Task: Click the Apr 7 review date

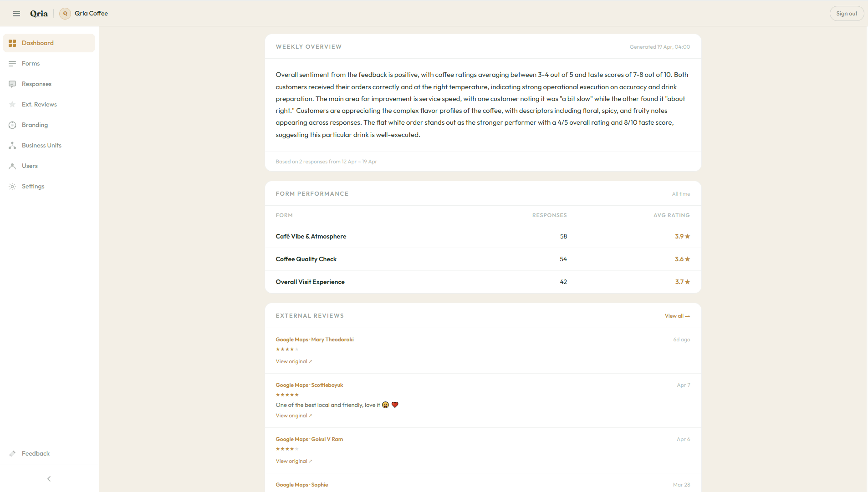Action: pyautogui.click(x=684, y=385)
